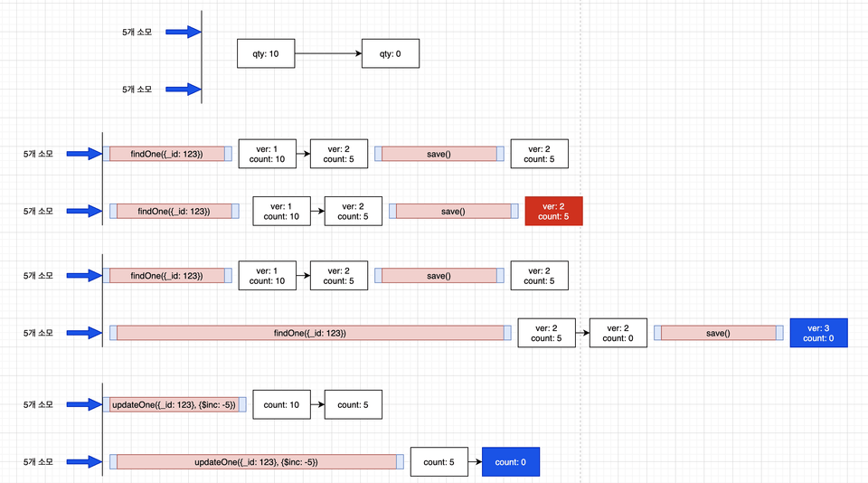Click the small arrow between count: 5 and blue count: 0
This screenshot has height=483, width=868.
(x=475, y=462)
